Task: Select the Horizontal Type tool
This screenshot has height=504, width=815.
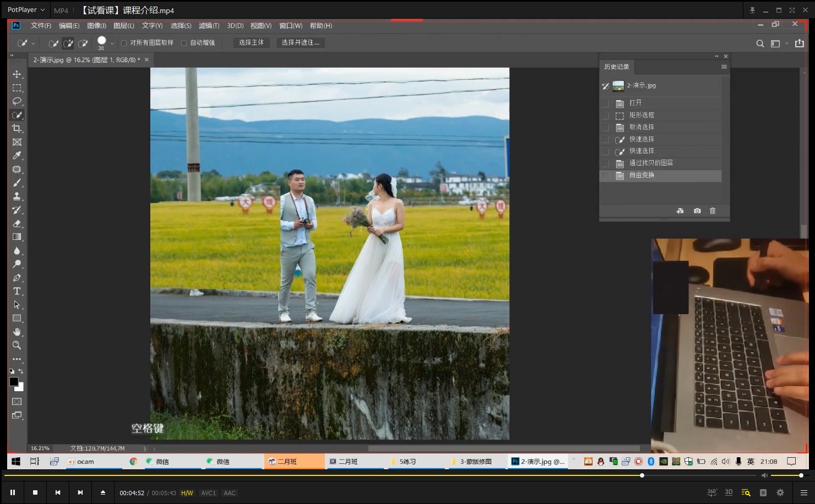Action: point(17,291)
